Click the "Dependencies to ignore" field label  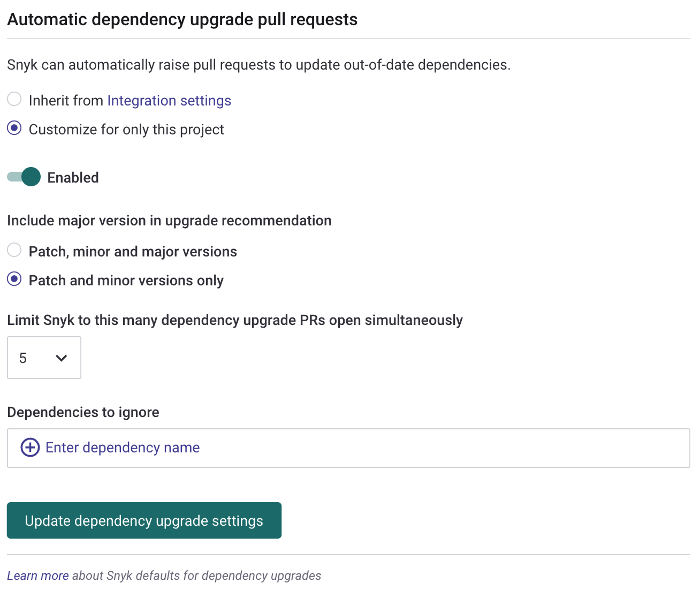coord(83,412)
